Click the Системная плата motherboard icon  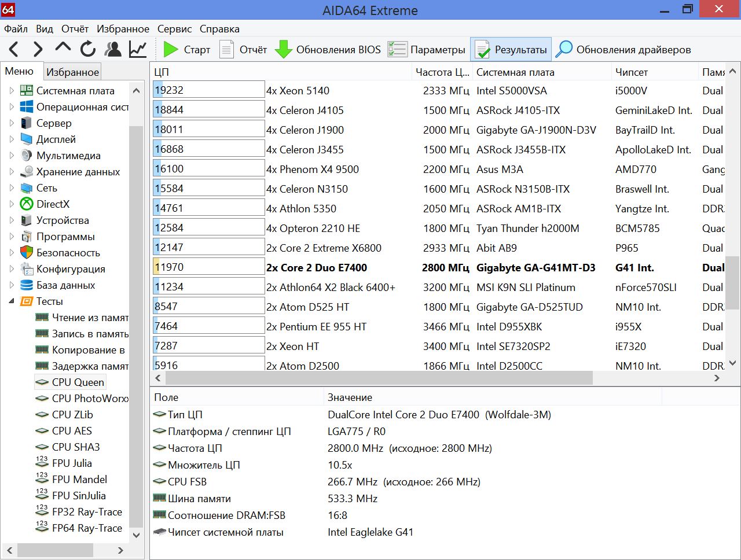pos(27,90)
